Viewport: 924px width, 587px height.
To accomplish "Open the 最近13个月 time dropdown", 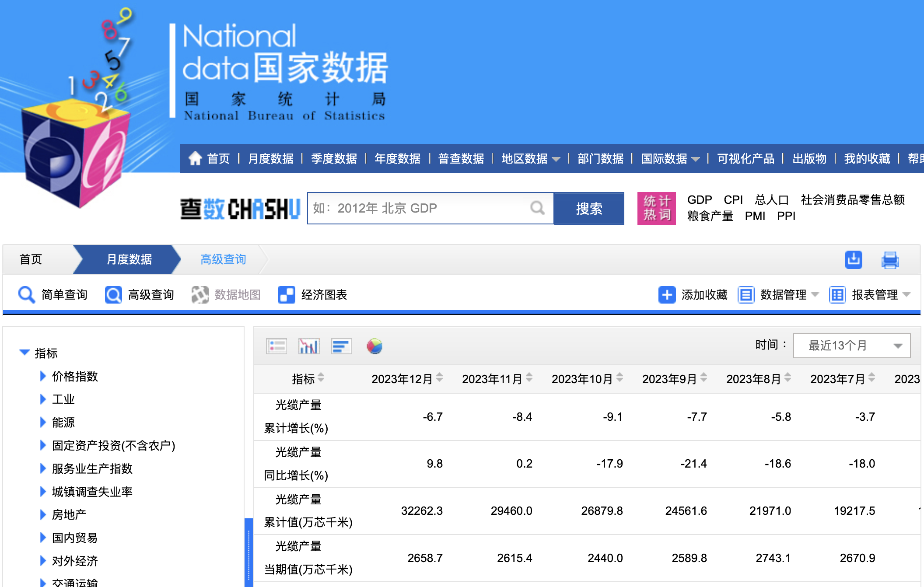I will pos(851,345).
